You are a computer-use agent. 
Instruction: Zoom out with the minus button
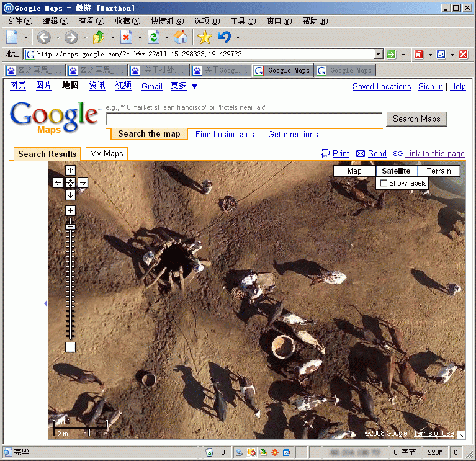click(70, 347)
